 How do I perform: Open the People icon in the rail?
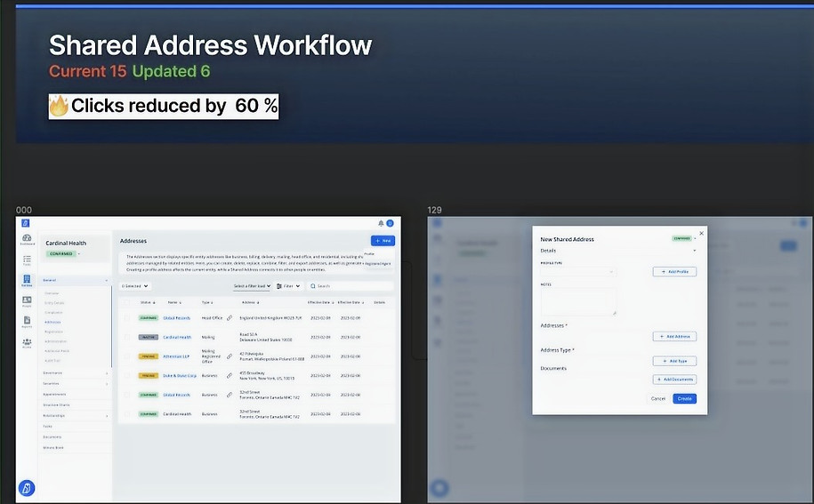click(27, 301)
